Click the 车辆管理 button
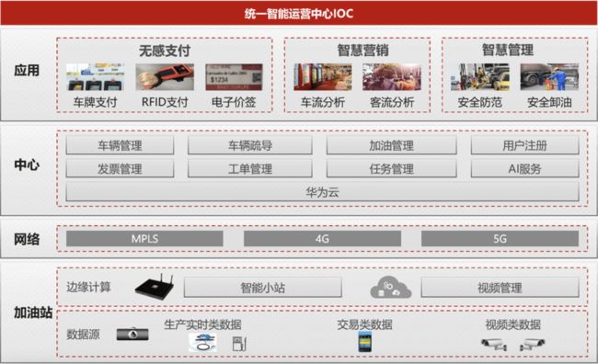This screenshot has height=364, width=598. click(x=120, y=145)
